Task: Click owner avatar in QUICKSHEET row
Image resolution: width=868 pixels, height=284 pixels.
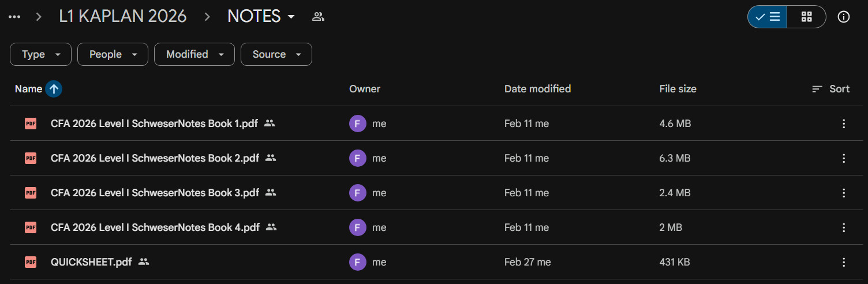Action: click(358, 262)
